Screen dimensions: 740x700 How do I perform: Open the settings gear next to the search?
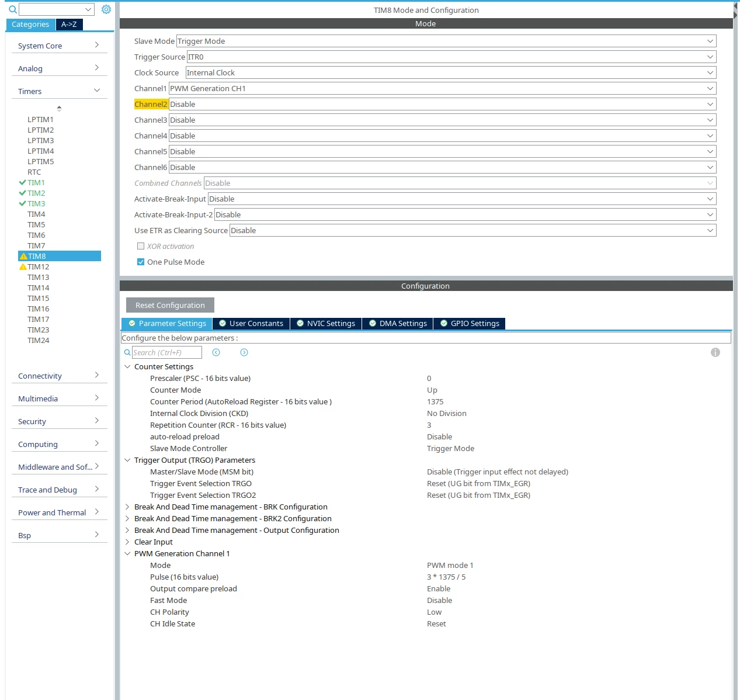click(106, 9)
